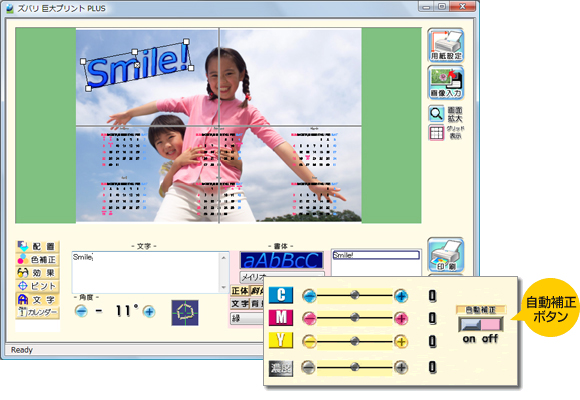
Task: Decrease magenta with the pink minus button
Action: (x=309, y=318)
